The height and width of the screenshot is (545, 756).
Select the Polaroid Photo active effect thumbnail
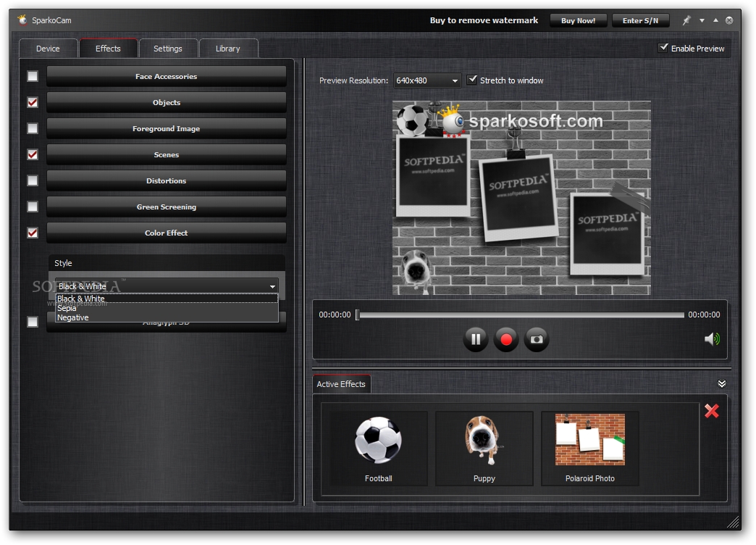pyautogui.click(x=590, y=449)
